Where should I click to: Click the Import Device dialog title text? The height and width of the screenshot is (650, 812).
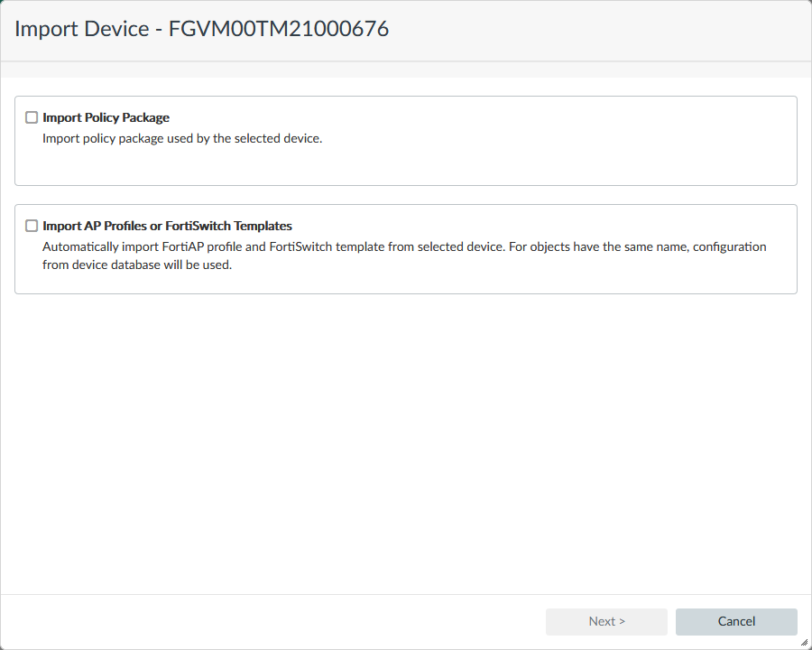click(x=201, y=29)
